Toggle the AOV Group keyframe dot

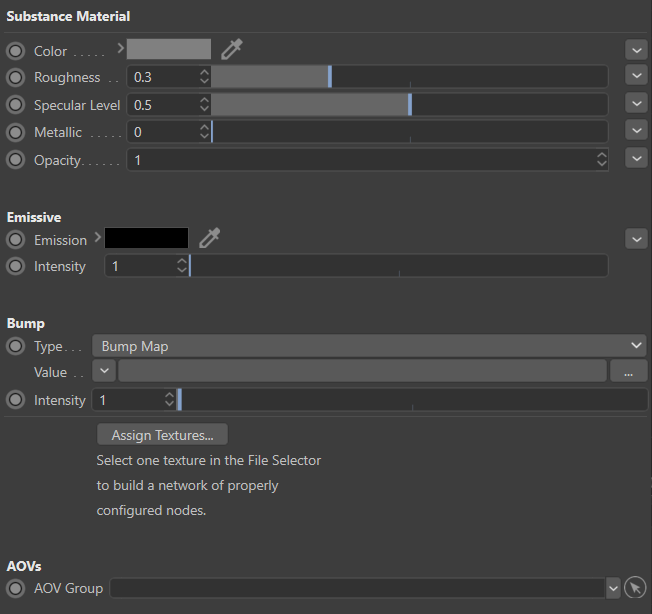click(15, 588)
